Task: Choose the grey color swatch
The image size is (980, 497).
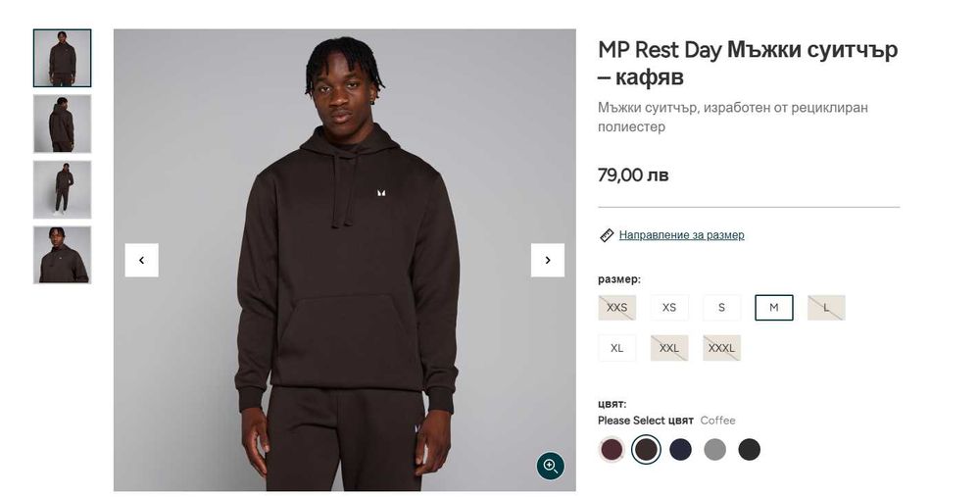Action: tap(714, 449)
